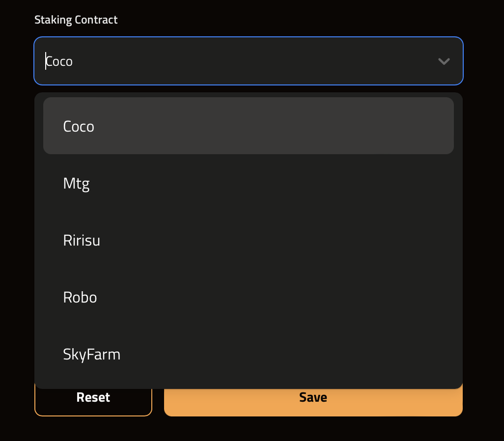
Task: Select the highlighted Coco option
Action: point(248,126)
